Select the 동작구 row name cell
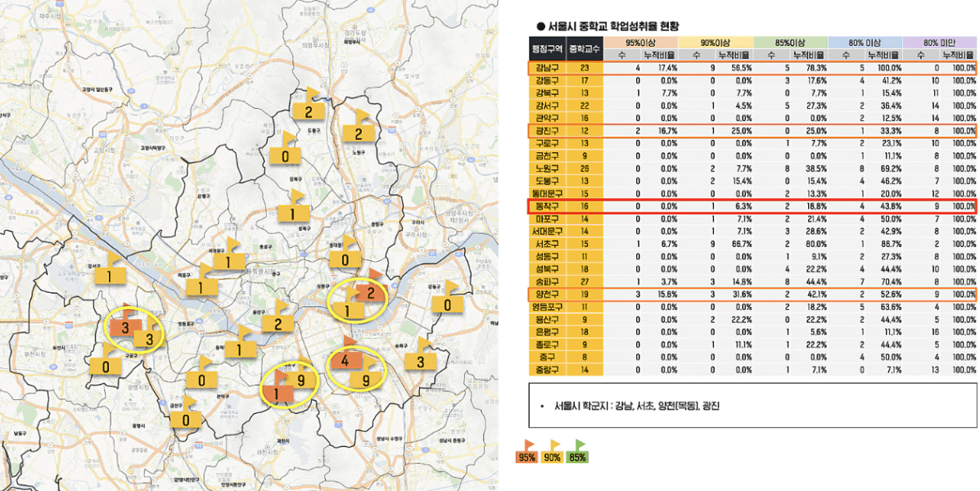Screen dimensions: 980x491 pos(547,206)
